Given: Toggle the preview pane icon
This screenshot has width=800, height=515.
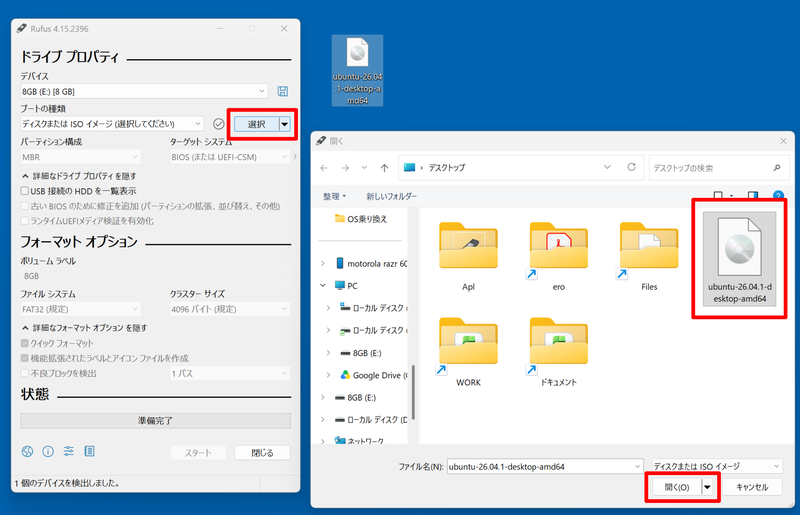Looking at the screenshot, I should tap(753, 195).
